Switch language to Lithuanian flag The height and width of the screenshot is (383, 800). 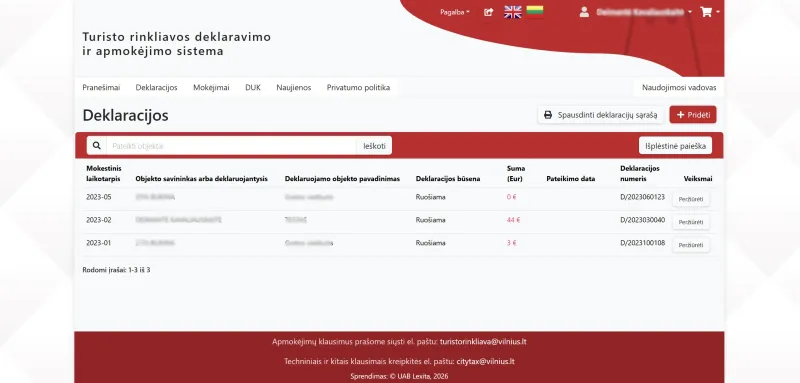535,12
